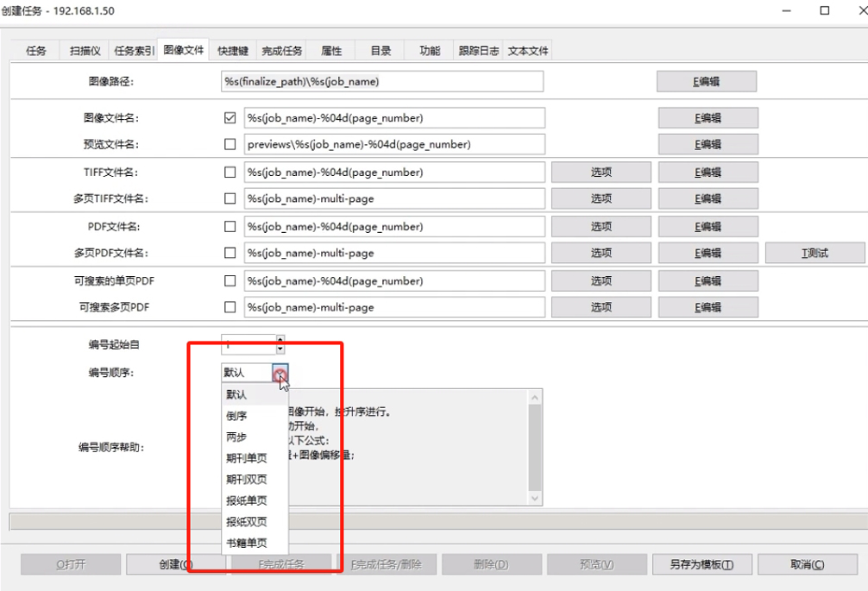Click the 可搜索的单页PDF text field
Screen dimensions: 868x591
click(x=394, y=280)
